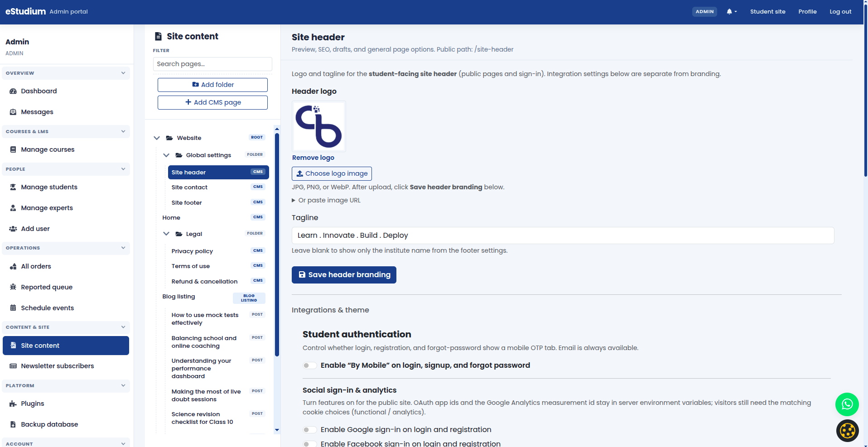Open the WhatsApp chat floating icon
This screenshot has height=447, width=868.
point(847,404)
